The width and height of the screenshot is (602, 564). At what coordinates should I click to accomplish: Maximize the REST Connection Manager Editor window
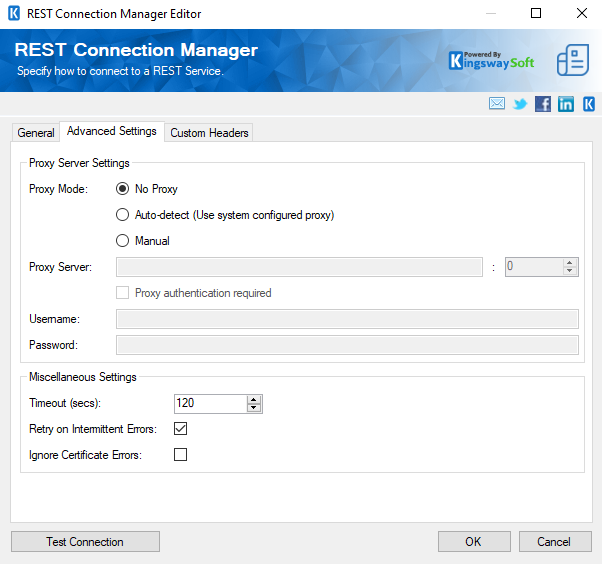point(536,13)
